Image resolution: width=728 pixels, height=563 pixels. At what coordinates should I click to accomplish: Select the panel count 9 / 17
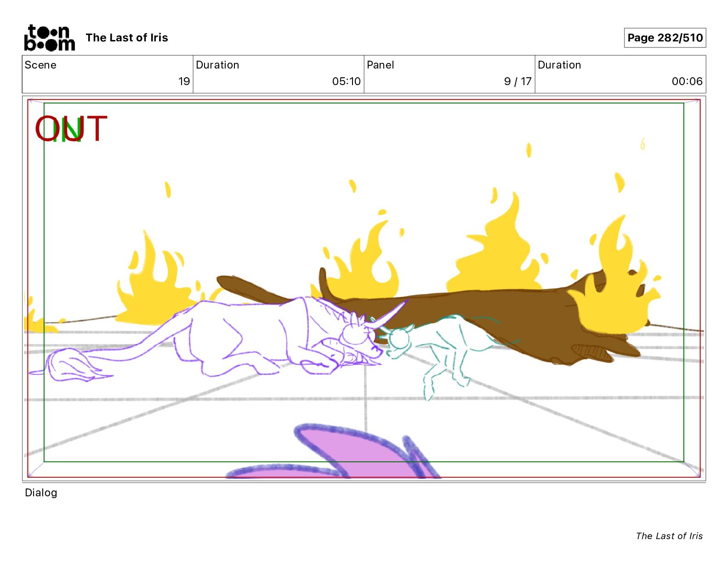point(518,81)
